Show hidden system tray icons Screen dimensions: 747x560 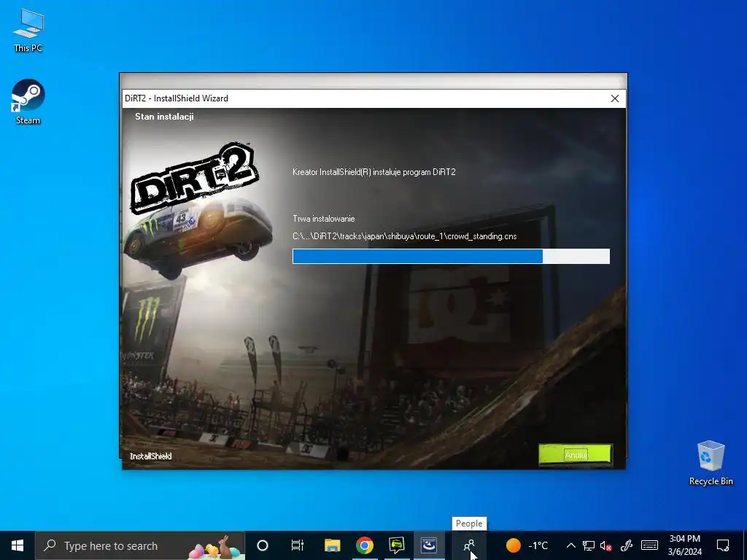[570, 545]
